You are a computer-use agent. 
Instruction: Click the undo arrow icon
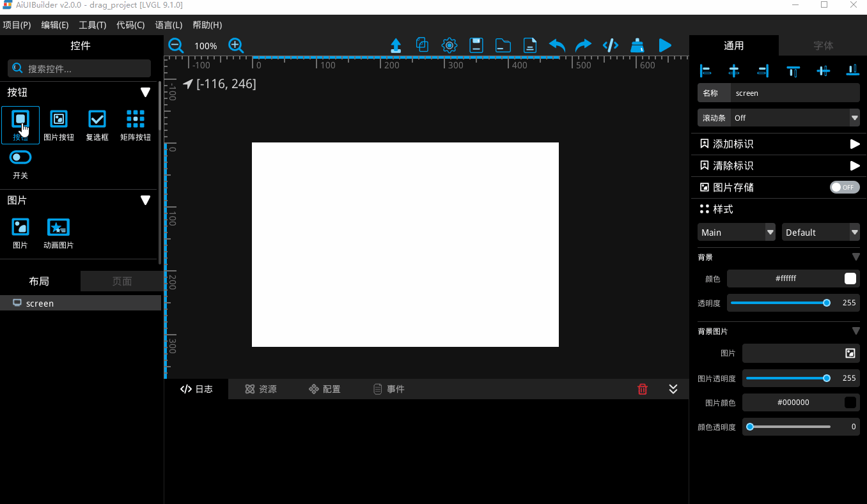coord(556,45)
